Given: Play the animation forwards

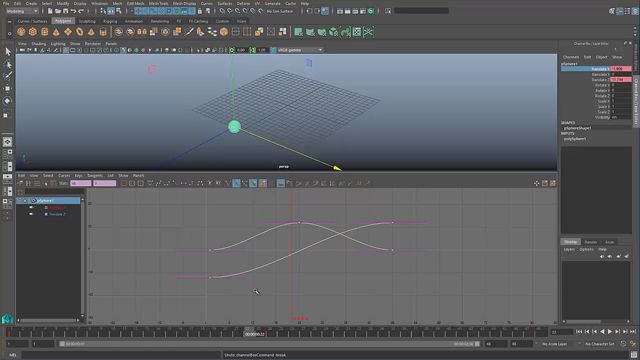Looking at the screenshot, I should pos(610,332).
